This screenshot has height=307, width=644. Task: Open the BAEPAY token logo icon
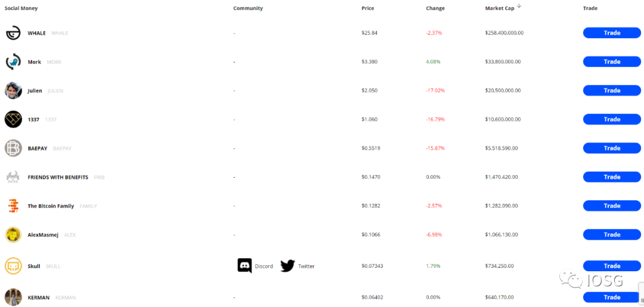click(13, 148)
